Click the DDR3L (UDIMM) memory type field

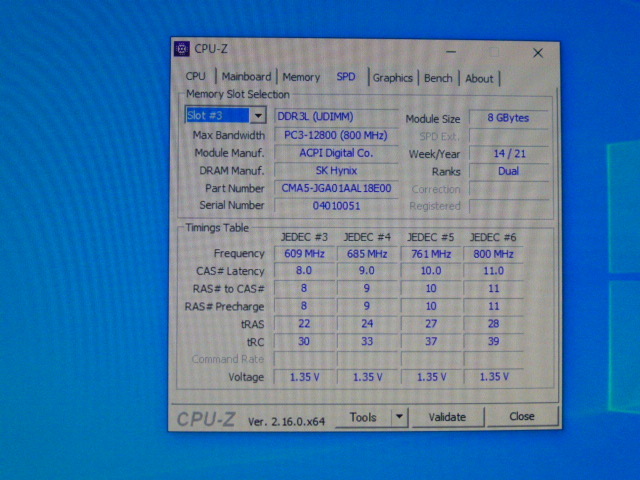point(336,117)
